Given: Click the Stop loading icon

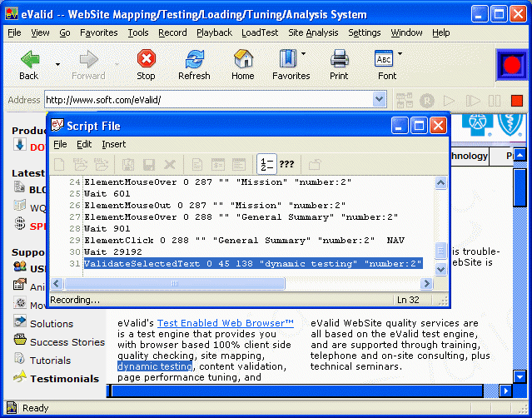Looking at the screenshot, I should pos(147,58).
